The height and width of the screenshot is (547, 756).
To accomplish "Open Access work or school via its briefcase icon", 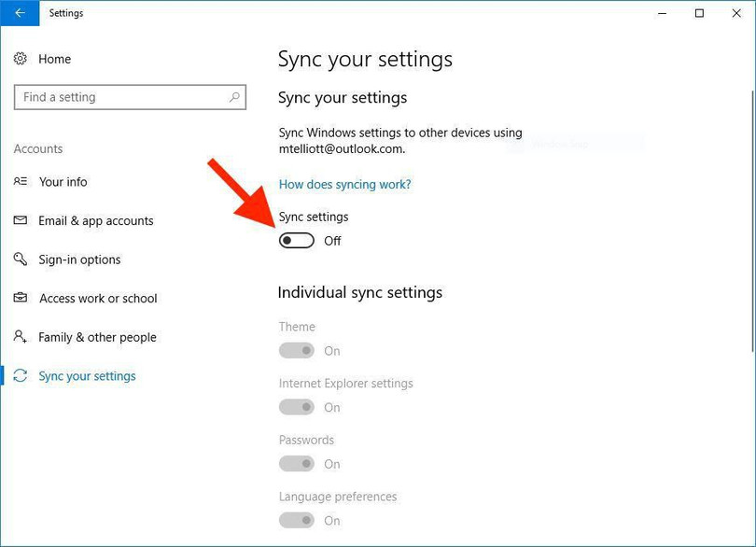I will tap(21, 298).
